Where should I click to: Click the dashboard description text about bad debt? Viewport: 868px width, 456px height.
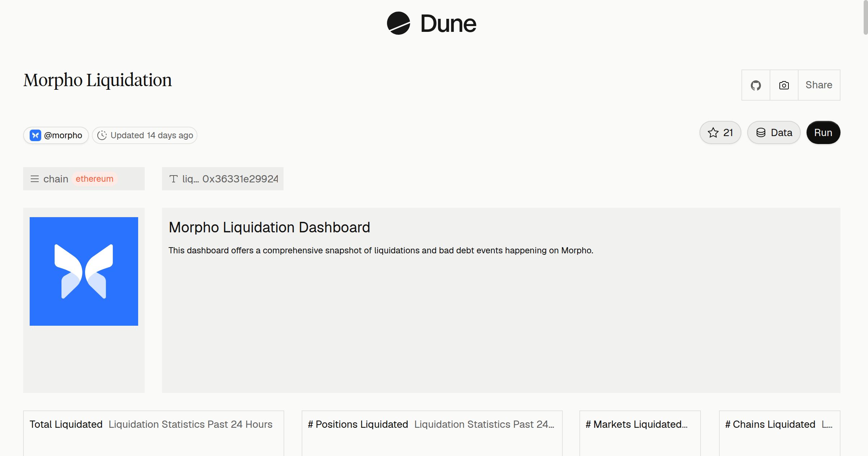click(x=381, y=250)
